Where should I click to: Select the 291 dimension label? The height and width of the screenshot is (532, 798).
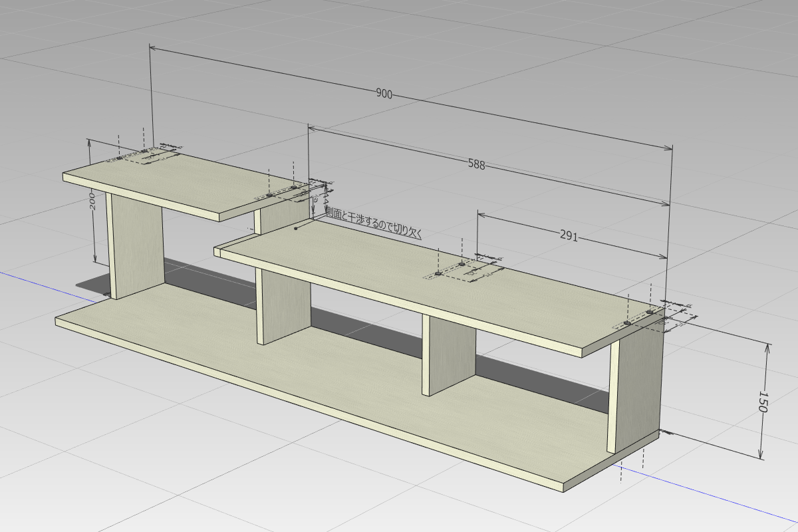click(569, 236)
